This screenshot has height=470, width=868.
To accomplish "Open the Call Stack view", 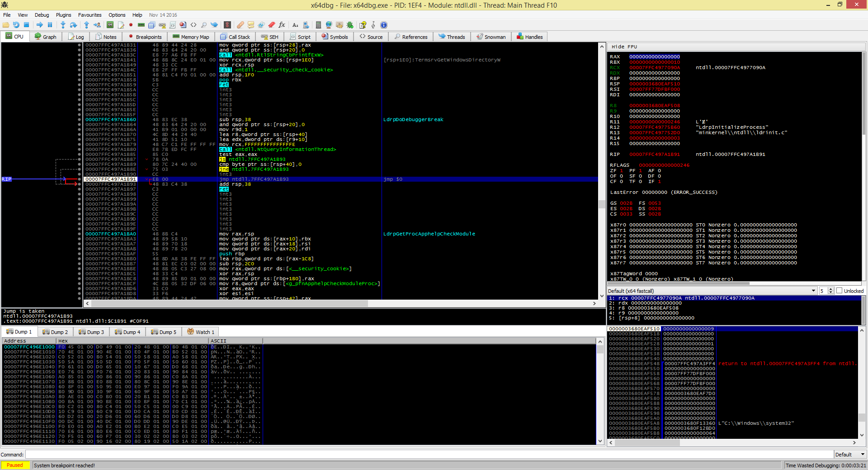I will click(235, 37).
